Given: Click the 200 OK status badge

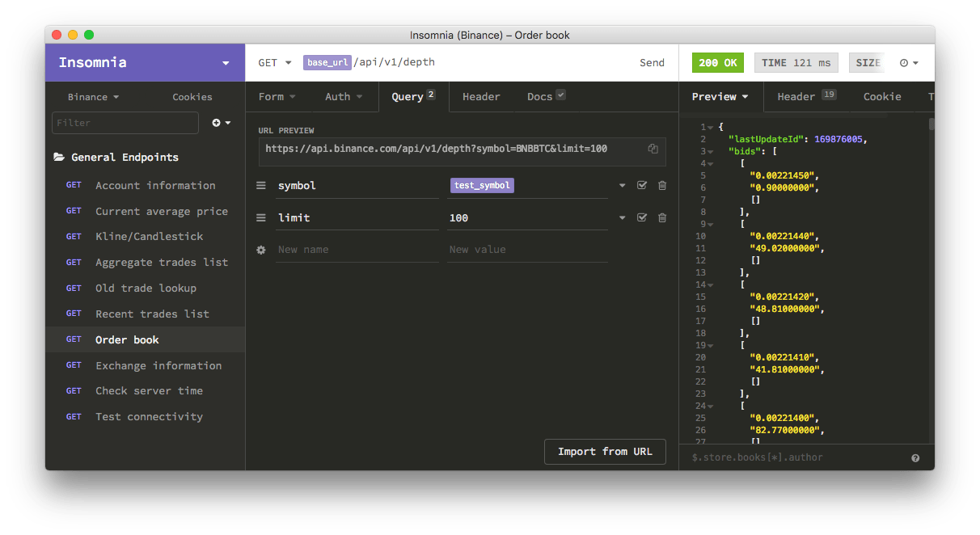Looking at the screenshot, I should coord(718,63).
